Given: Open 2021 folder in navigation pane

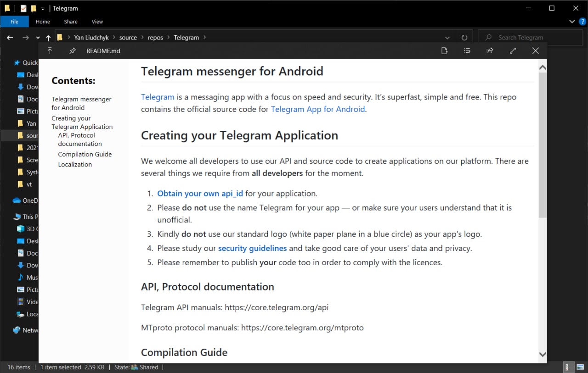Looking at the screenshot, I should 27,148.
